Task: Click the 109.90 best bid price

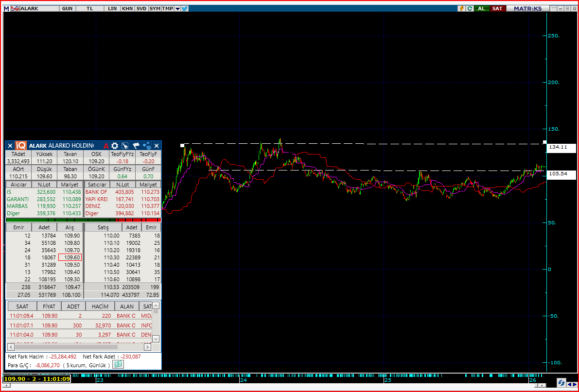Action: 72,236
